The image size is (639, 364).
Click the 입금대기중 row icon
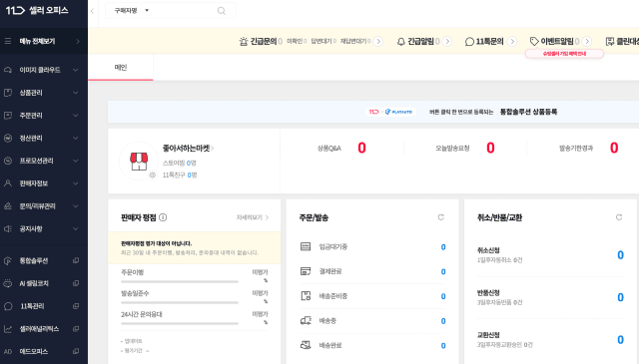click(306, 246)
